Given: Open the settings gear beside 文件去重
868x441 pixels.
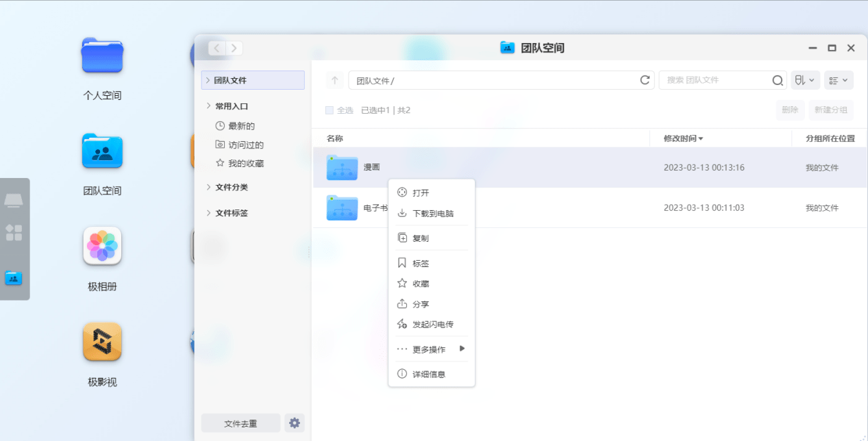Looking at the screenshot, I should pyautogui.click(x=295, y=423).
